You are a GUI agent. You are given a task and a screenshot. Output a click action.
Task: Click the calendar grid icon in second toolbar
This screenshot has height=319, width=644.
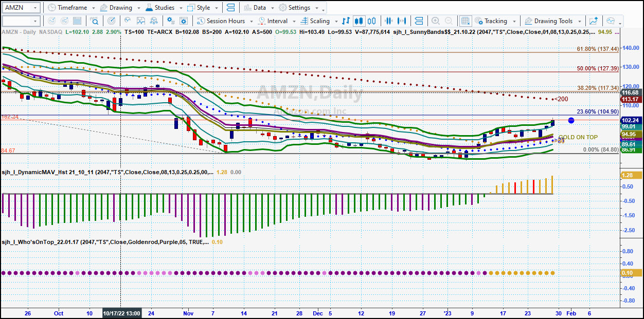click(x=78, y=21)
